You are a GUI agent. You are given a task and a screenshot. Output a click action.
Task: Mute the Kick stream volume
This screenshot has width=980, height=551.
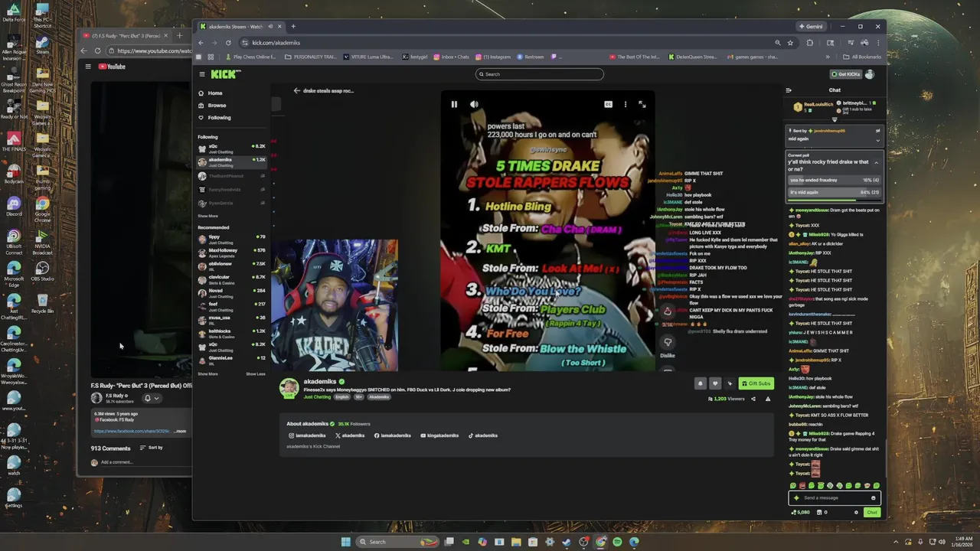coord(474,104)
